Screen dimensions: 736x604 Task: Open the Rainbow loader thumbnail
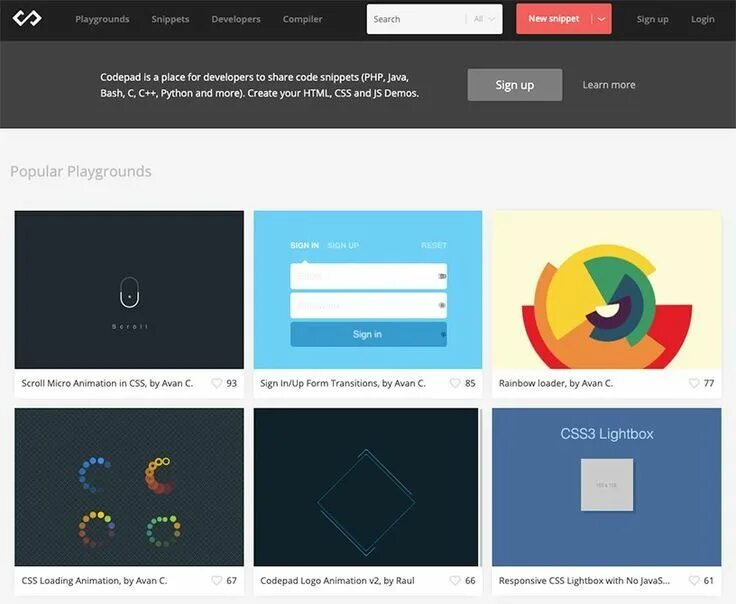click(x=606, y=290)
